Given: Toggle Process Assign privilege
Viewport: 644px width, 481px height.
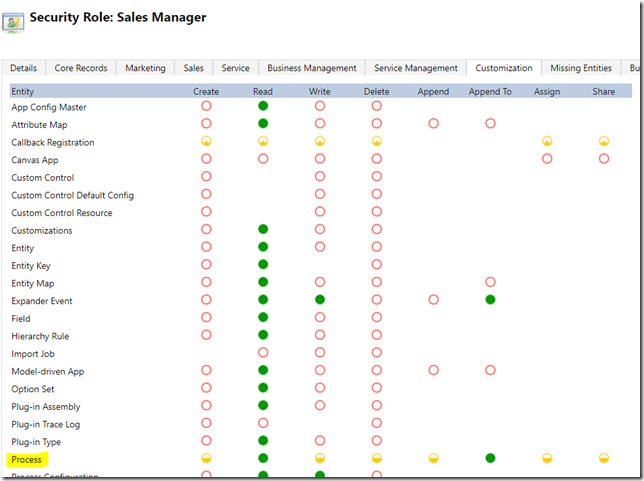Looking at the screenshot, I should coord(547,458).
